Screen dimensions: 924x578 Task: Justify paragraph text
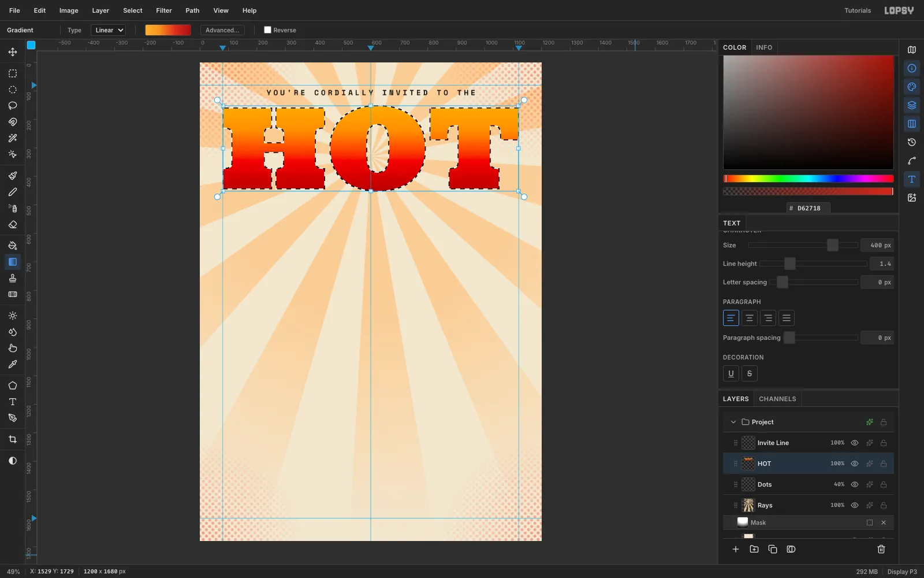point(787,318)
